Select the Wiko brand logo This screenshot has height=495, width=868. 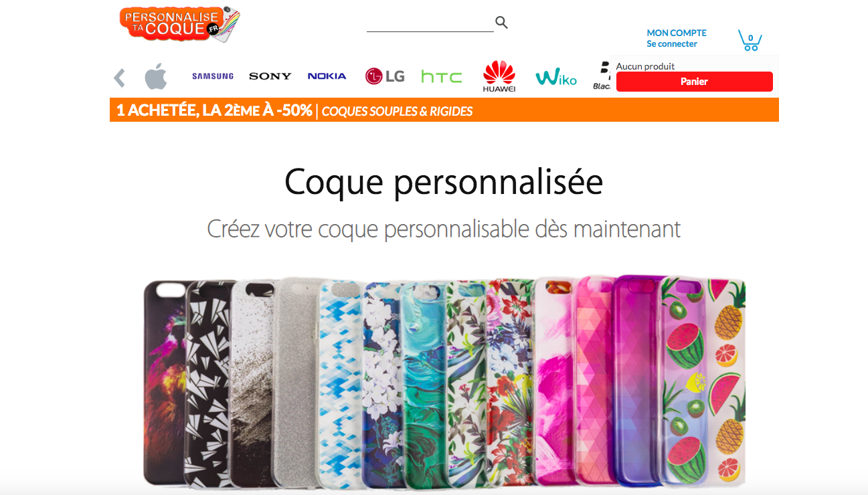click(x=556, y=78)
